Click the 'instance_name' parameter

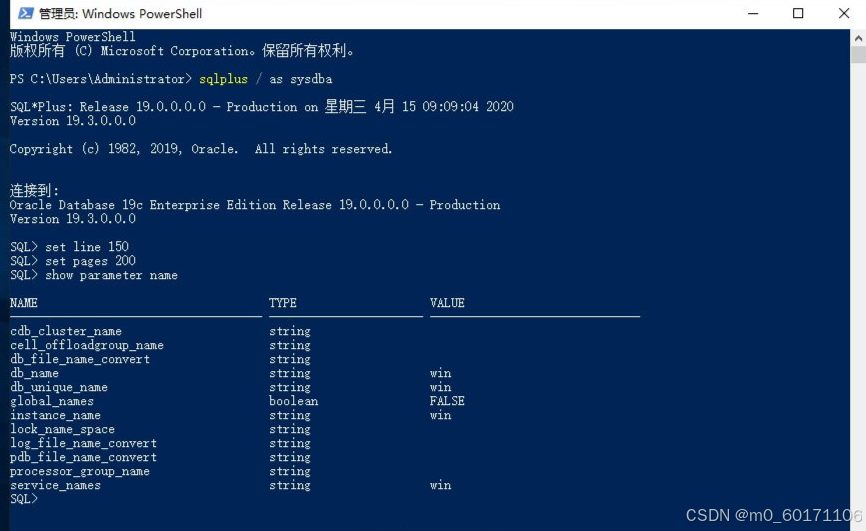[55, 415]
